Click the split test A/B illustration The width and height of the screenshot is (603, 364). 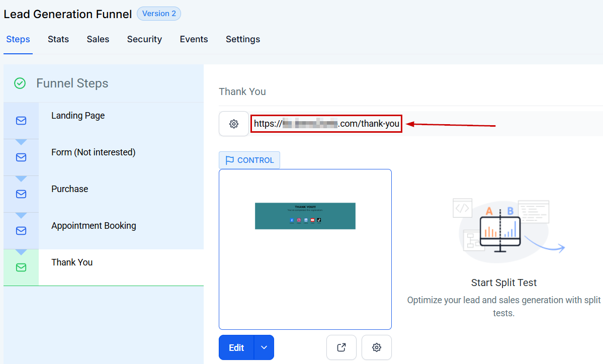click(508, 230)
